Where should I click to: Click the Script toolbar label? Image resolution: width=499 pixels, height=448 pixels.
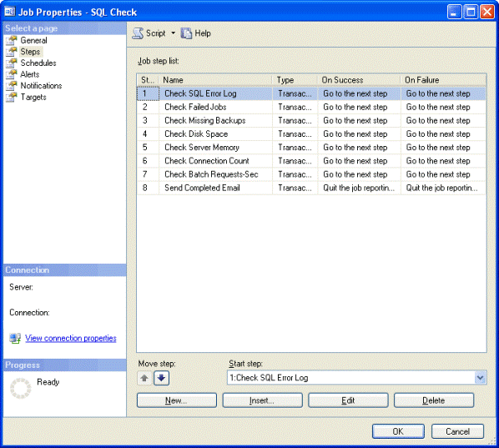pos(155,33)
